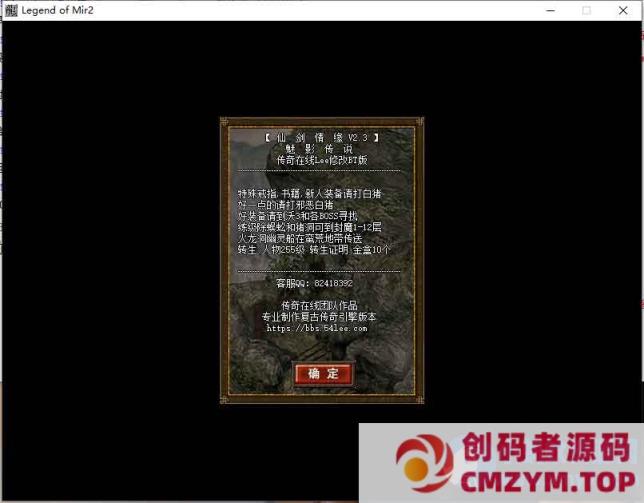The height and width of the screenshot is (503, 644).
Task: Select the line mentioning 封魔1-12层
Action: point(309,227)
